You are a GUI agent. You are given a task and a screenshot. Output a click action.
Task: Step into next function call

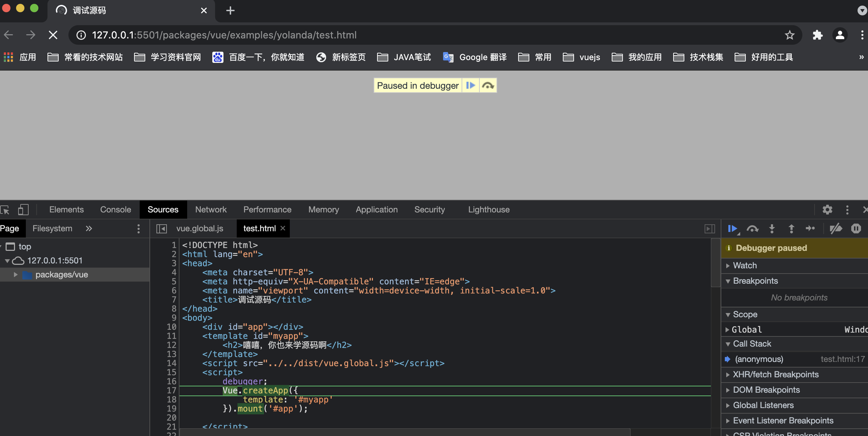tap(772, 229)
